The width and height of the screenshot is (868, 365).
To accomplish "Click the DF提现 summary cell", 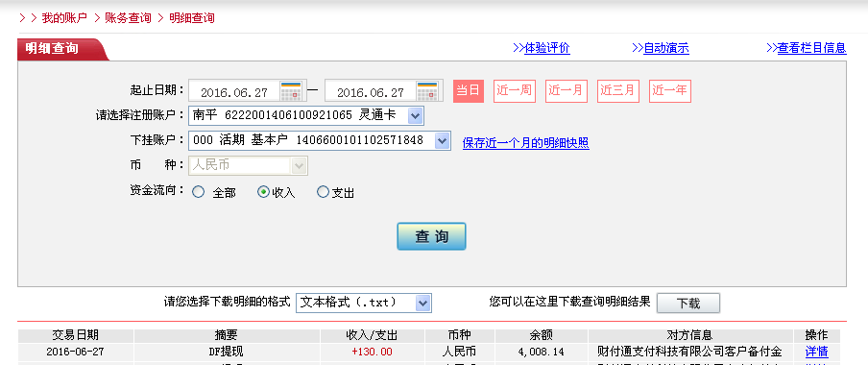I will 227,352.
